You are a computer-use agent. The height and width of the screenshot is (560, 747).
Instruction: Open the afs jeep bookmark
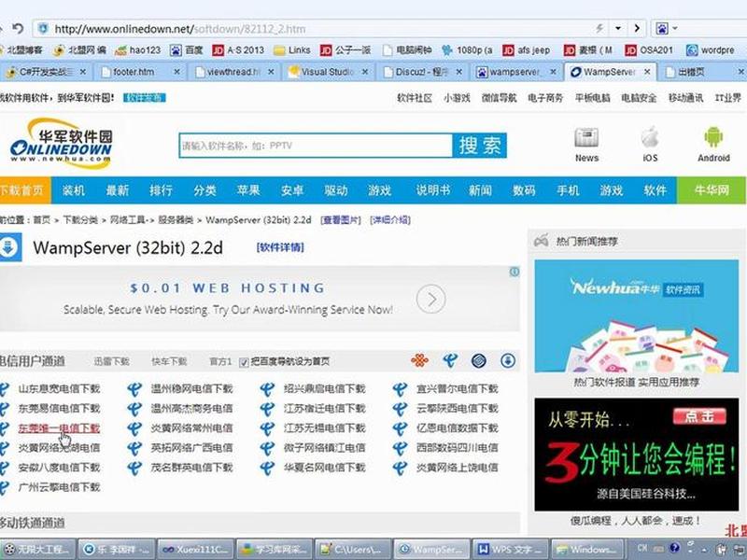[x=527, y=50]
